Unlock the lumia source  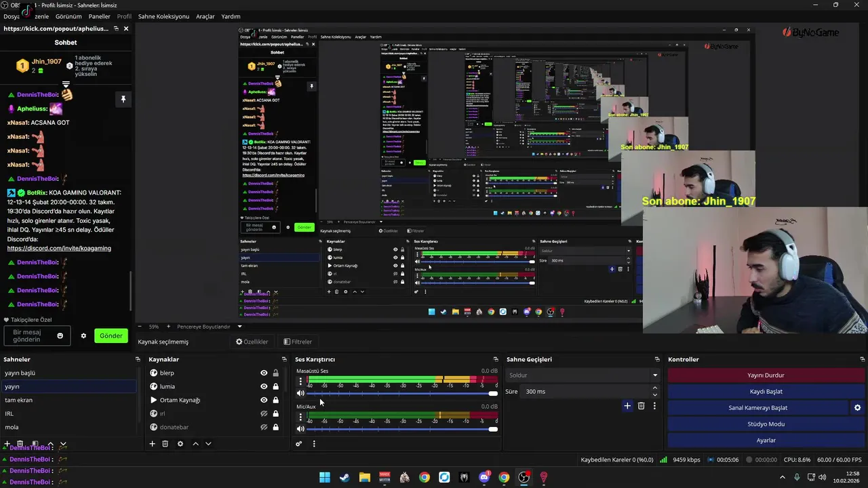point(275,386)
